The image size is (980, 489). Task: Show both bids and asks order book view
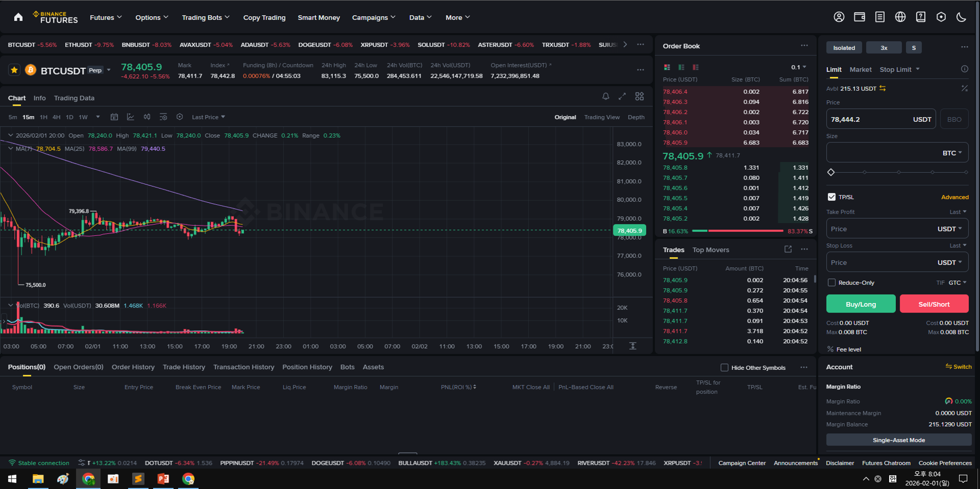[x=667, y=67]
